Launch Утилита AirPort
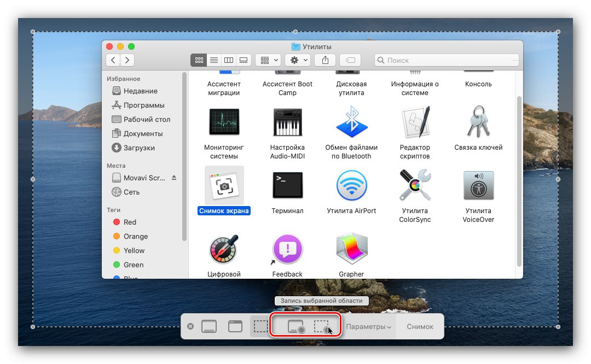Viewport: 591px width, 364px height. tap(351, 185)
